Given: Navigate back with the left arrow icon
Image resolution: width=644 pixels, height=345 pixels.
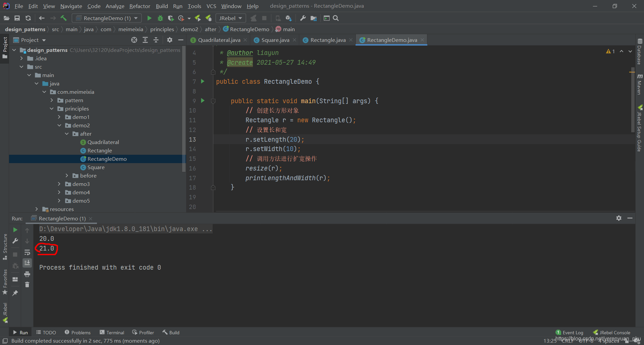Looking at the screenshot, I should click(42, 18).
